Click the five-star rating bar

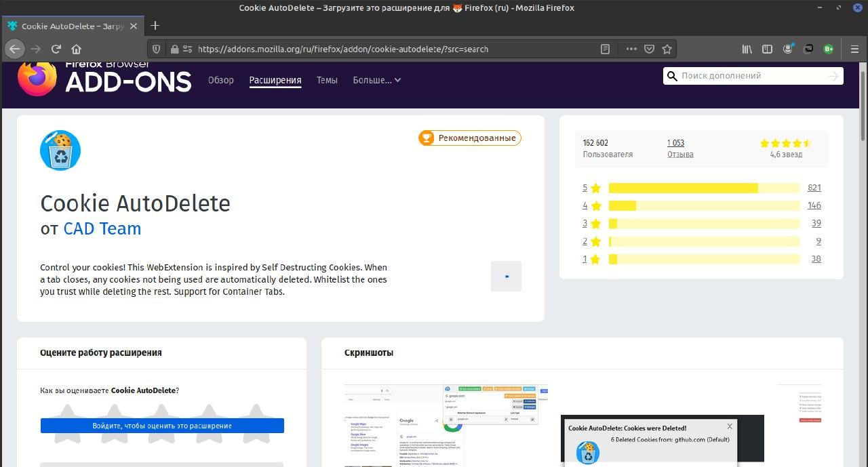[x=705, y=188]
